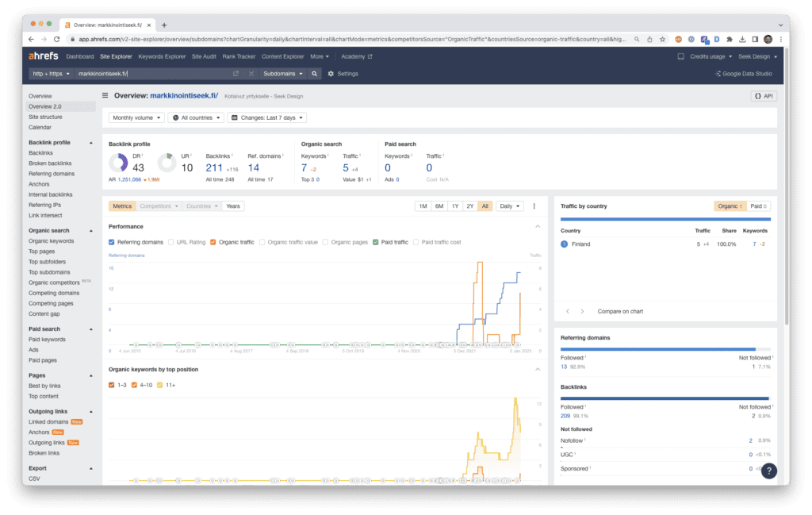Image resolution: width=812 pixels, height=515 pixels.
Task: Enable the Organic traffic value checkbox
Action: pos(262,242)
